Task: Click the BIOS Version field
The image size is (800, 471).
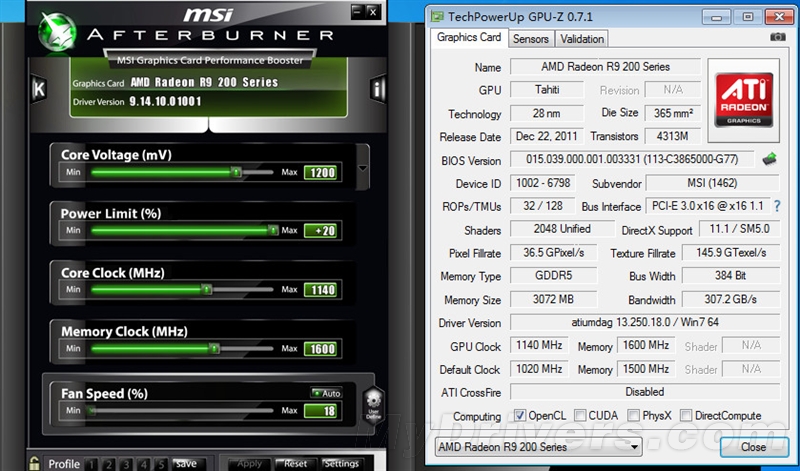Action: [632, 159]
